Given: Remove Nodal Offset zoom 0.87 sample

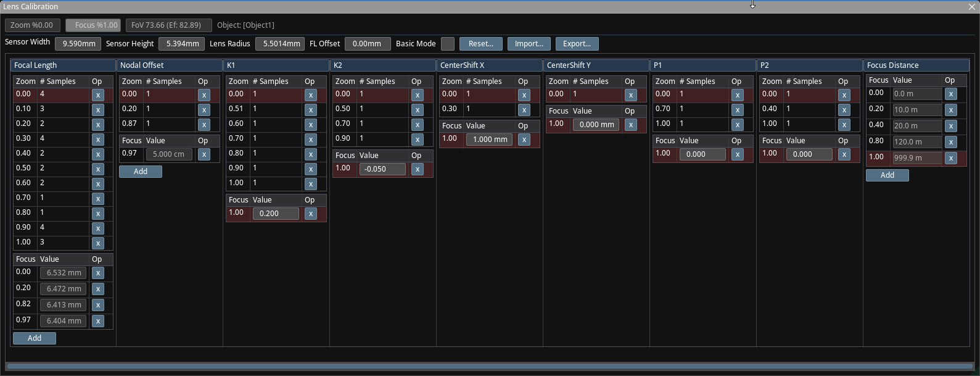Looking at the screenshot, I should tap(204, 125).
